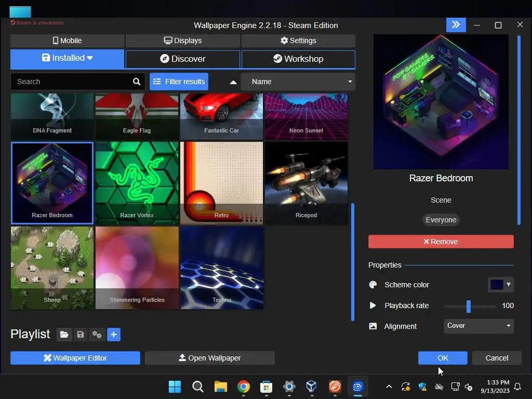Open the Wallpaper Editor
Screen dimensions: 532x399
tap(75, 358)
